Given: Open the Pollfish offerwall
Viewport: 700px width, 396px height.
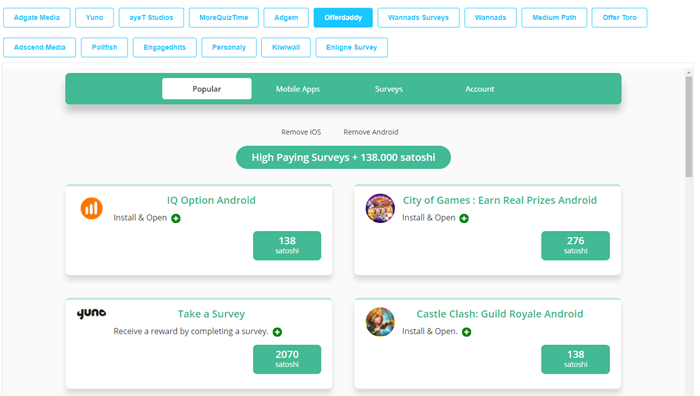Looking at the screenshot, I should pos(104,47).
